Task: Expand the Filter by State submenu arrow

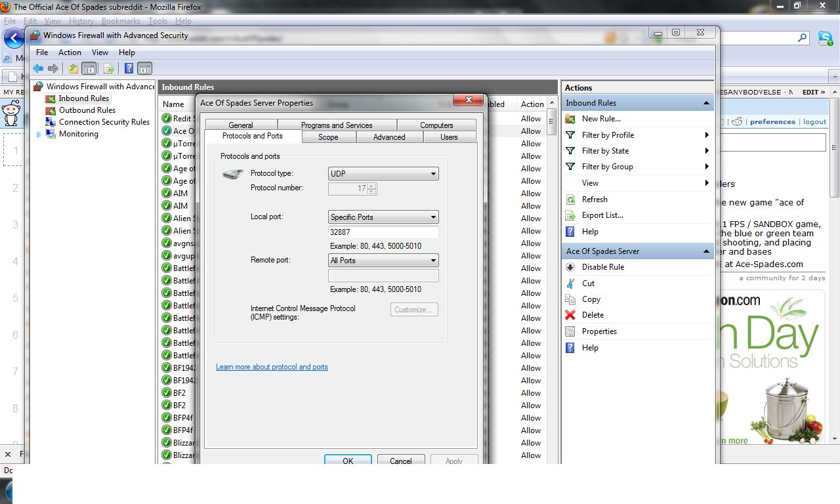Action: tap(707, 151)
